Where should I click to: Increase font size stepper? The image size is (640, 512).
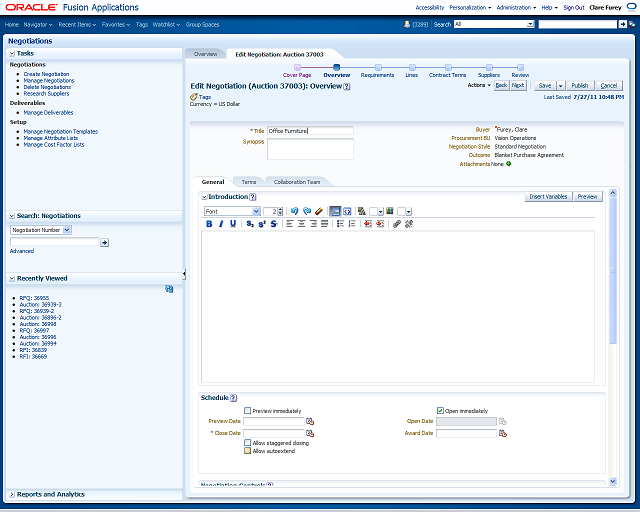click(x=280, y=209)
